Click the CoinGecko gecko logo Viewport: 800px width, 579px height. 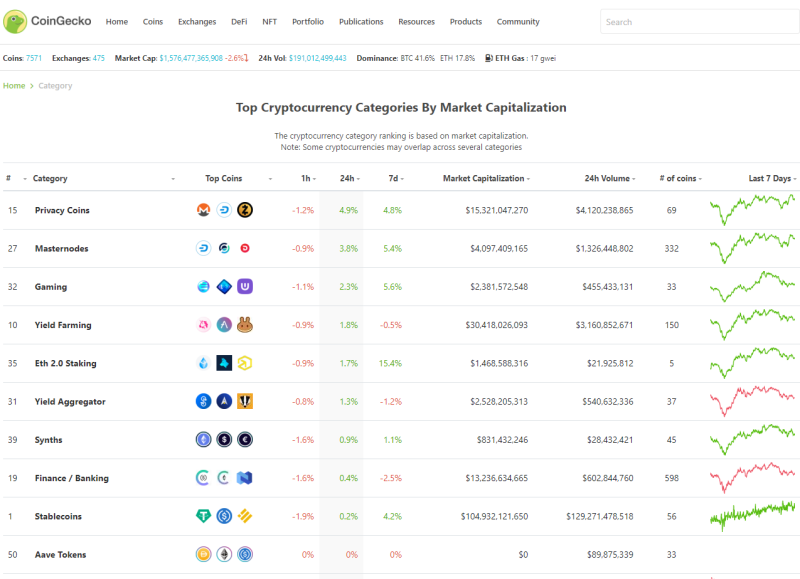(x=15, y=21)
